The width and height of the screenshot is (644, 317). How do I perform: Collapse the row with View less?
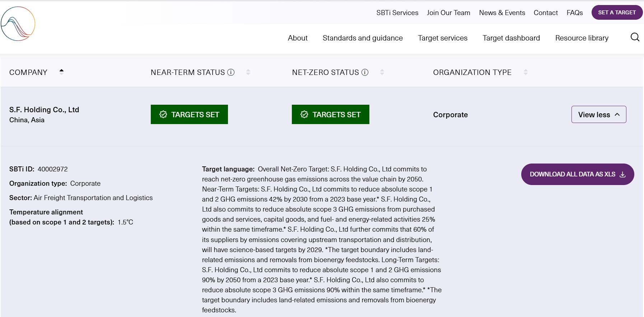[598, 114]
